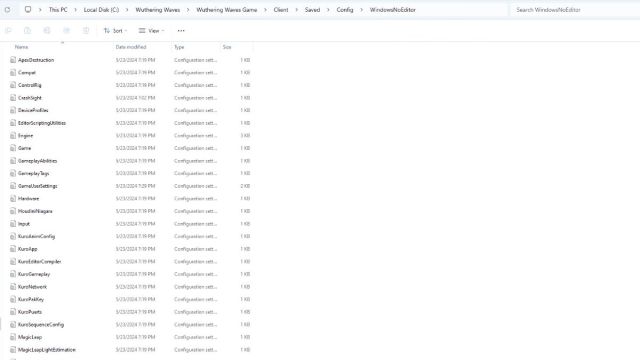Go to Wuthering Waves Game breadcrumb
Image resolution: width=640 pixels, height=360 pixels.
pos(227,10)
